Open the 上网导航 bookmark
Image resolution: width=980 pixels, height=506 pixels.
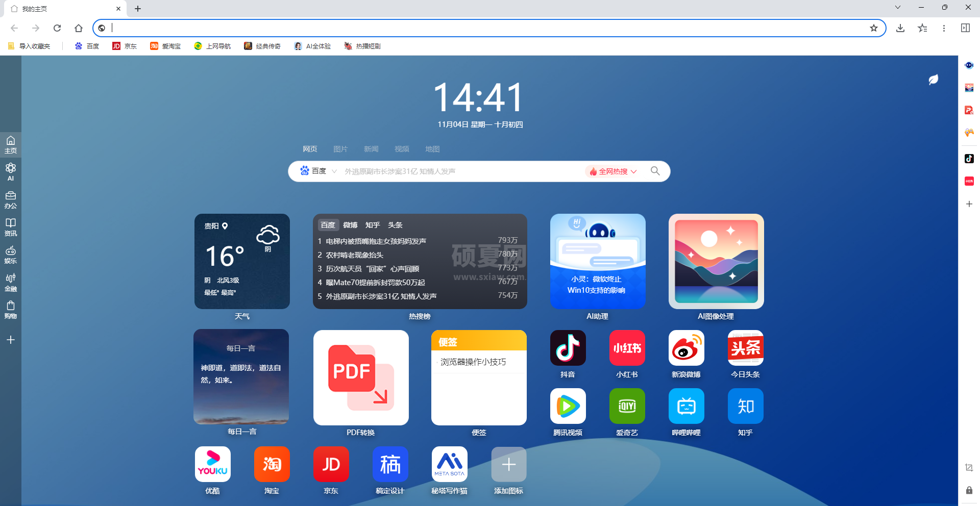click(x=212, y=46)
